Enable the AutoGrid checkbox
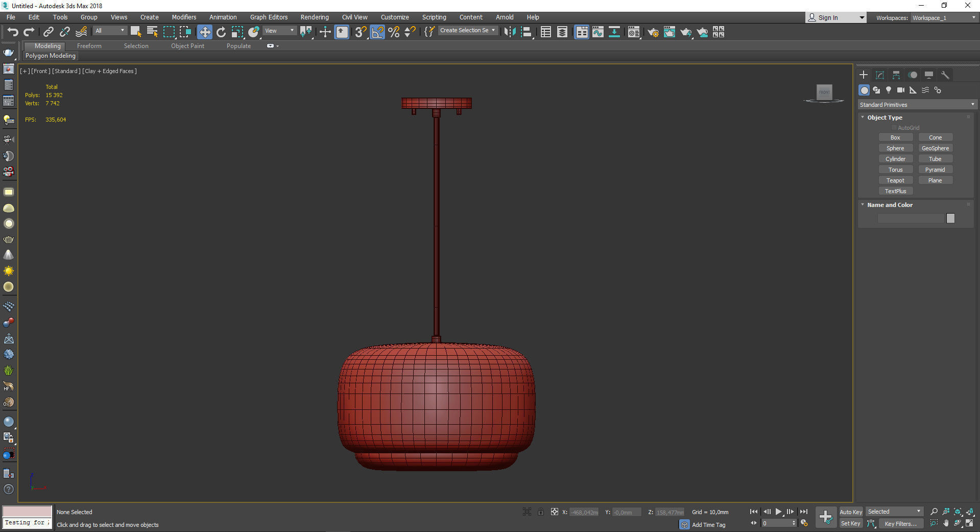 coord(894,128)
